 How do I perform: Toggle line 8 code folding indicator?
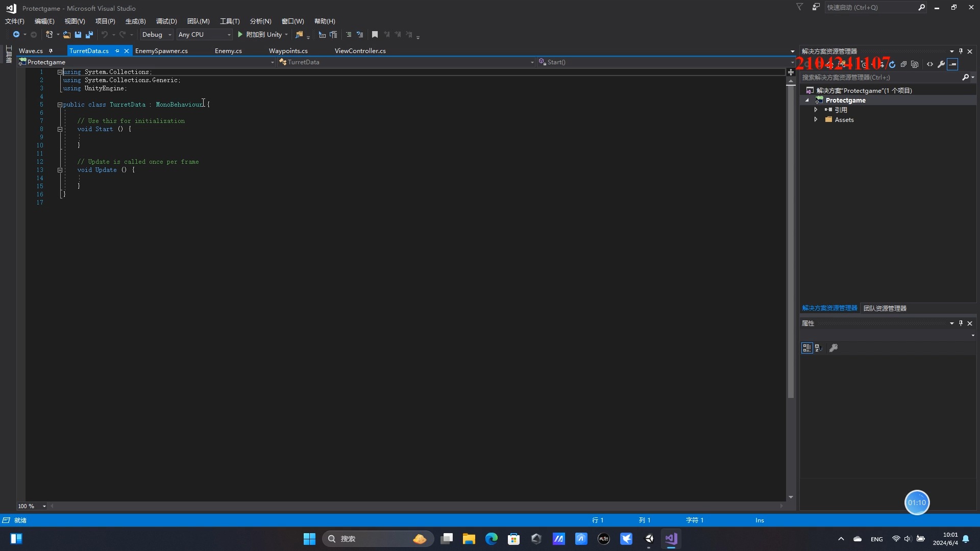coord(59,129)
